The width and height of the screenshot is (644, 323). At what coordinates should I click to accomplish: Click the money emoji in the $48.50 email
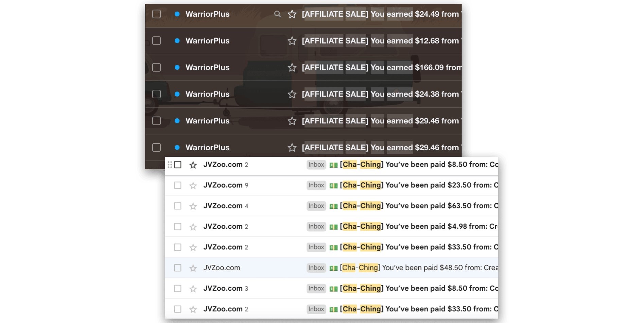point(333,268)
